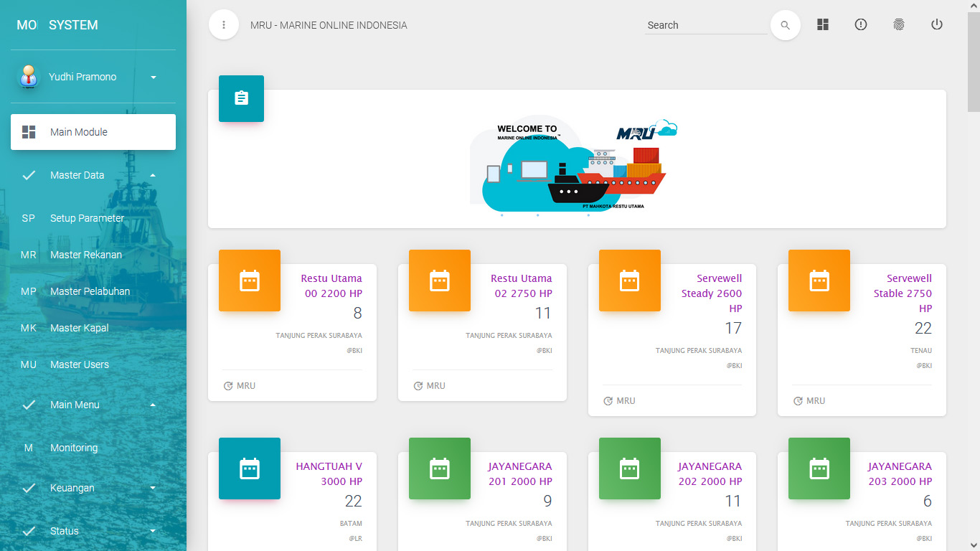Click the three-dot sidebar toggle button
This screenshot has height=551, width=980.
point(224,25)
